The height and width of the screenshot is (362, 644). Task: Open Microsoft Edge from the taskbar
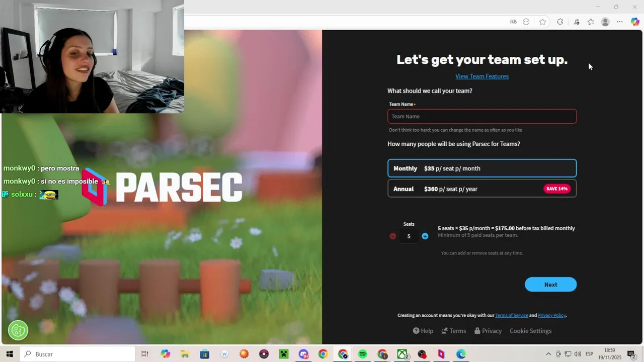pyautogui.click(x=461, y=354)
